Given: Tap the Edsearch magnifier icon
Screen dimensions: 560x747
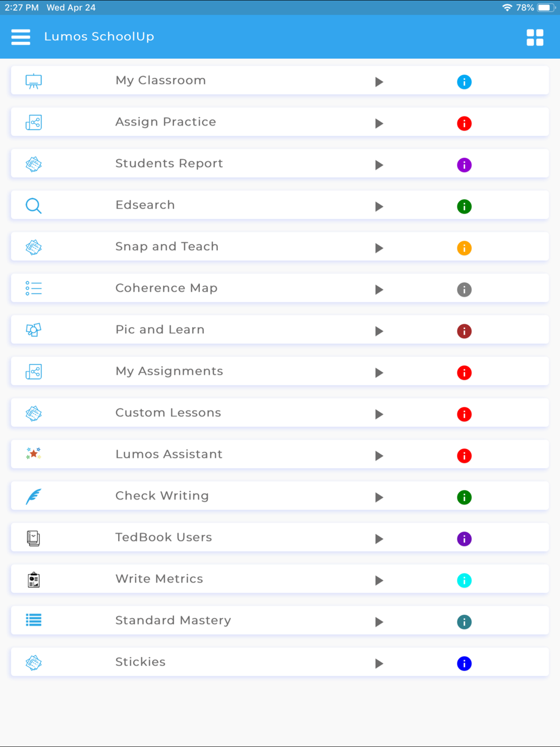Looking at the screenshot, I should (x=34, y=206).
